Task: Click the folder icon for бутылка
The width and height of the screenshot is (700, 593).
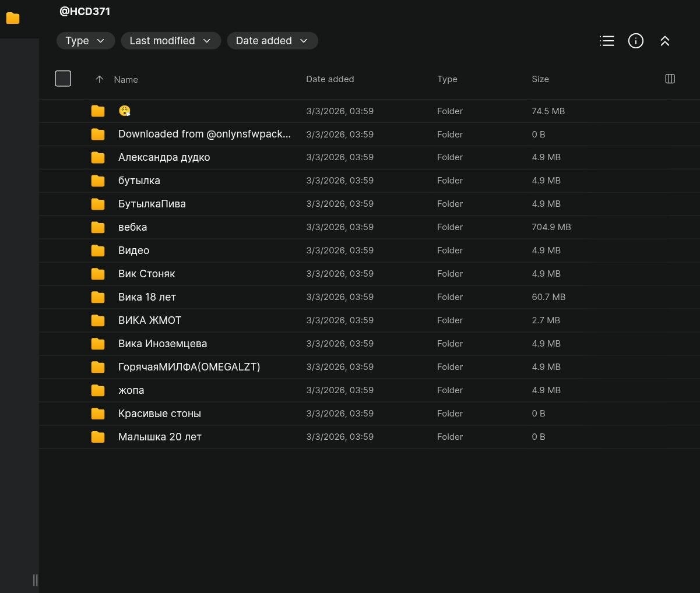Action: pyautogui.click(x=98, y=181)
